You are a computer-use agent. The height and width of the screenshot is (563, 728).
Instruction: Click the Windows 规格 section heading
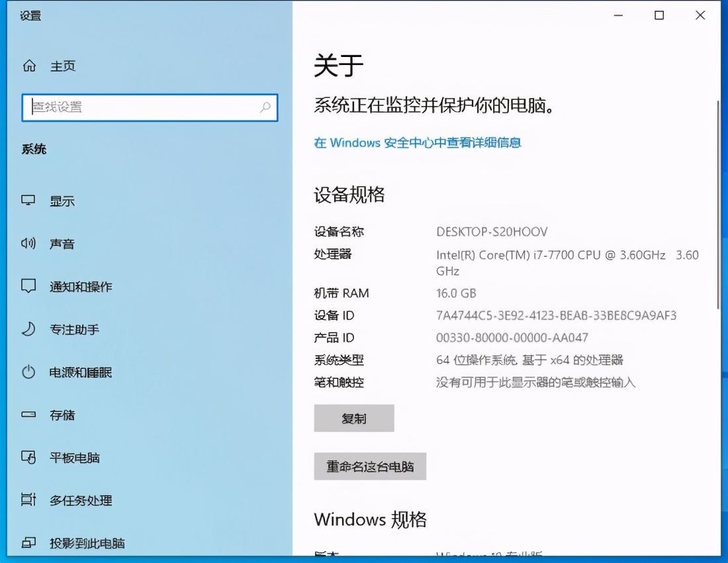coord(370,520)
